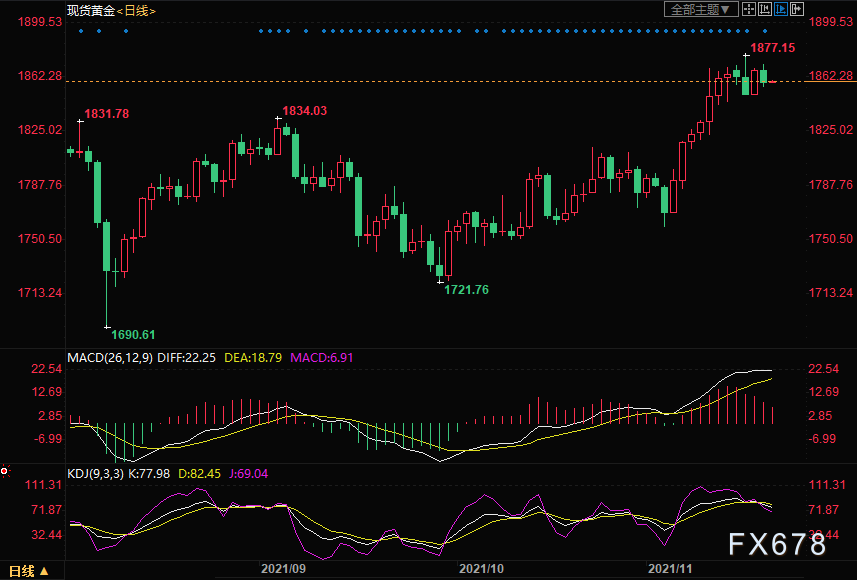This screenshot has width=857, height=580.
Task: Select the KDJ(9,3,3) indicator label
Action: click(x=96, y=473)
